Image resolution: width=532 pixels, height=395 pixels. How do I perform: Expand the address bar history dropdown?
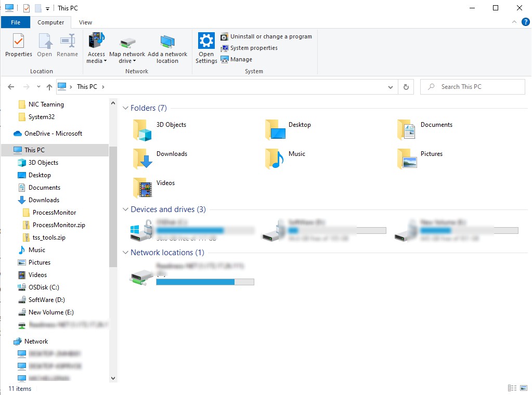pyautogui.click(x=391, y=86)
